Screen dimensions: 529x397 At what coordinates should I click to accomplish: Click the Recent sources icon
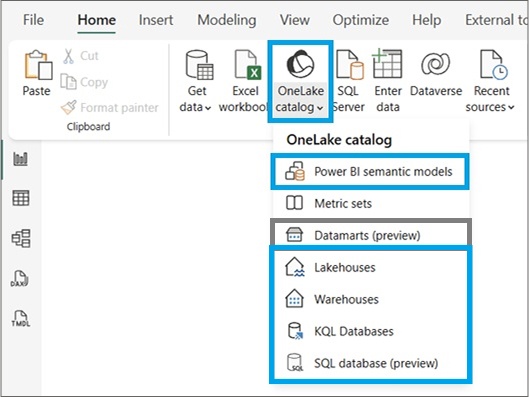click(x=493, y=65)
